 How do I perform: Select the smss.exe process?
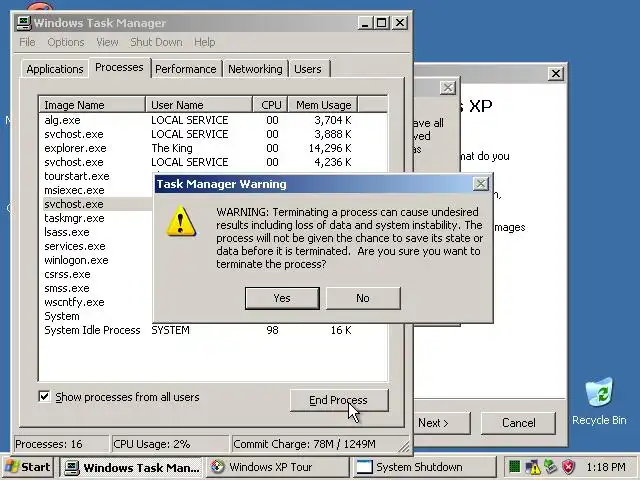pyautogui.click(x=67, y=288)
